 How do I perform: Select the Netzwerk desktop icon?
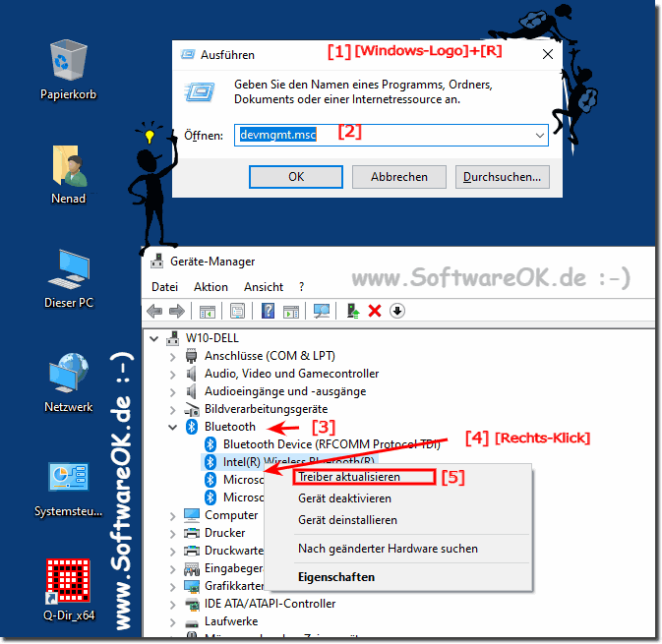[x=69, y=374]
